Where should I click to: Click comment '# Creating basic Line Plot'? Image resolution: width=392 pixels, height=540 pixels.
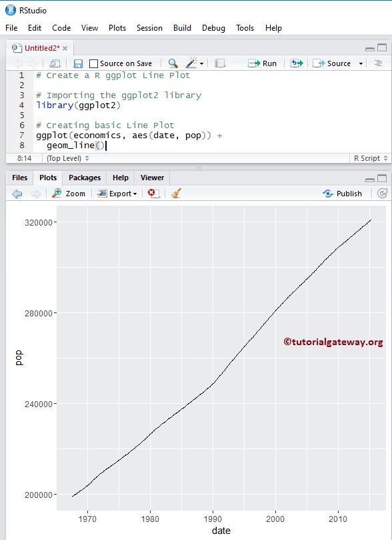105,125
